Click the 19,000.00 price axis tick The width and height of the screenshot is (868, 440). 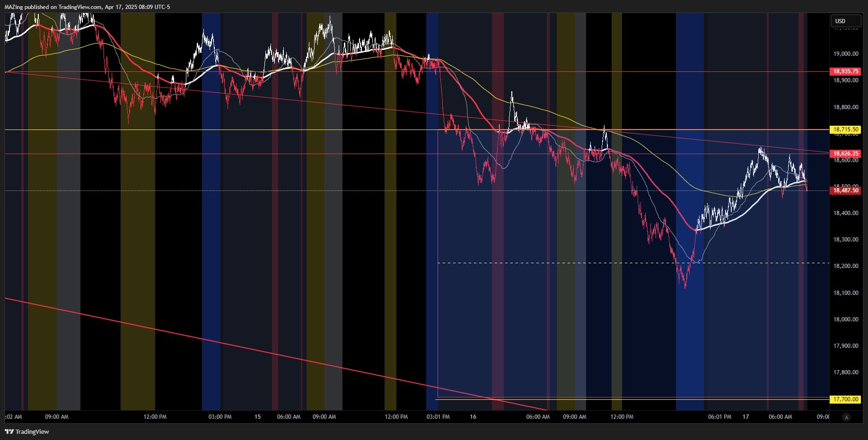[846, 54]
